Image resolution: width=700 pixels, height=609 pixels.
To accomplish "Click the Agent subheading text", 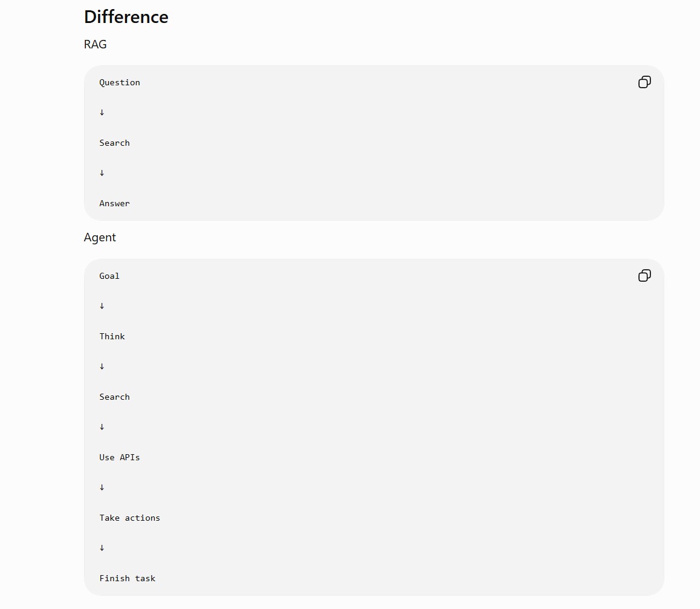I will coord(100,238).
